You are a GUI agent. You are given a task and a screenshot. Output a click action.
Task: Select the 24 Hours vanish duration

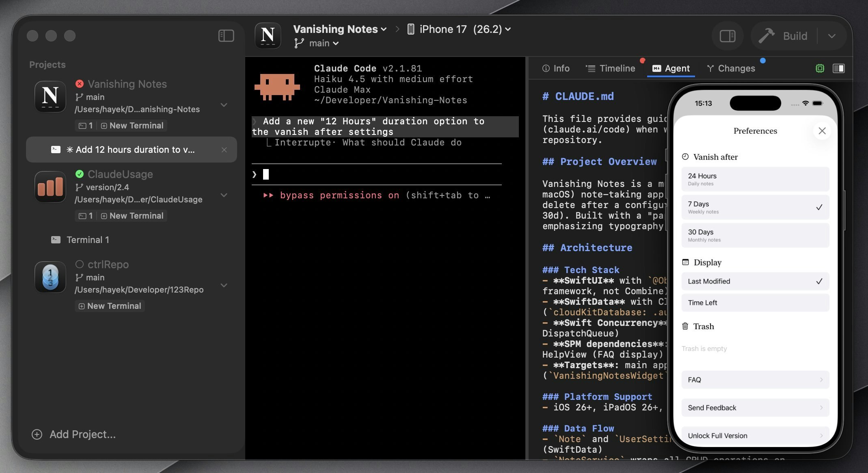pyautogui.click(x=754, y=179)
